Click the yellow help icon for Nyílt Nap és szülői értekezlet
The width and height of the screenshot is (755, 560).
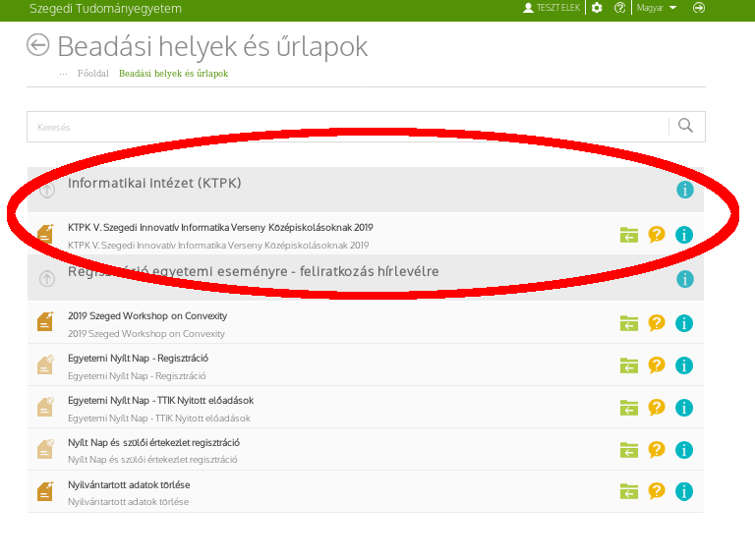click(x=657, y=450)
